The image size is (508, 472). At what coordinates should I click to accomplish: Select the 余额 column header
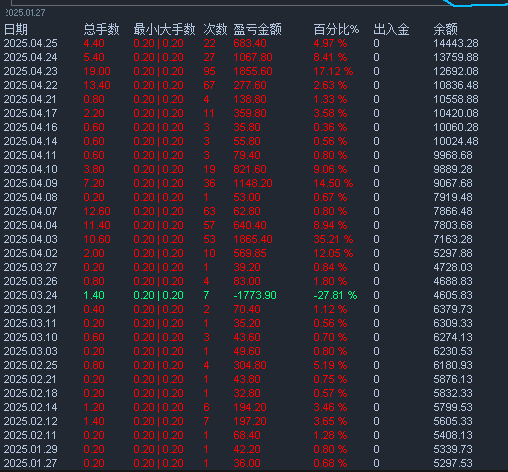pyautogui.click(x=445, y=29)
